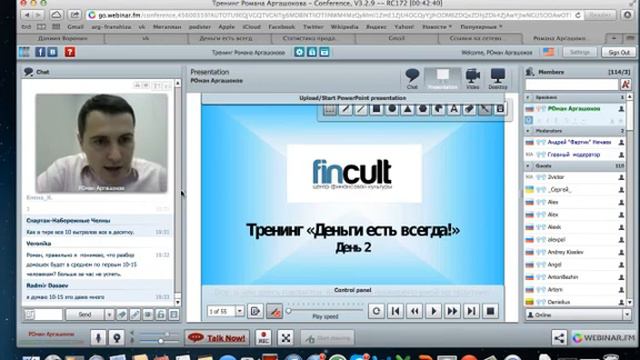
Task: Click the microphone icon in bottom bar
Action: 98,338
